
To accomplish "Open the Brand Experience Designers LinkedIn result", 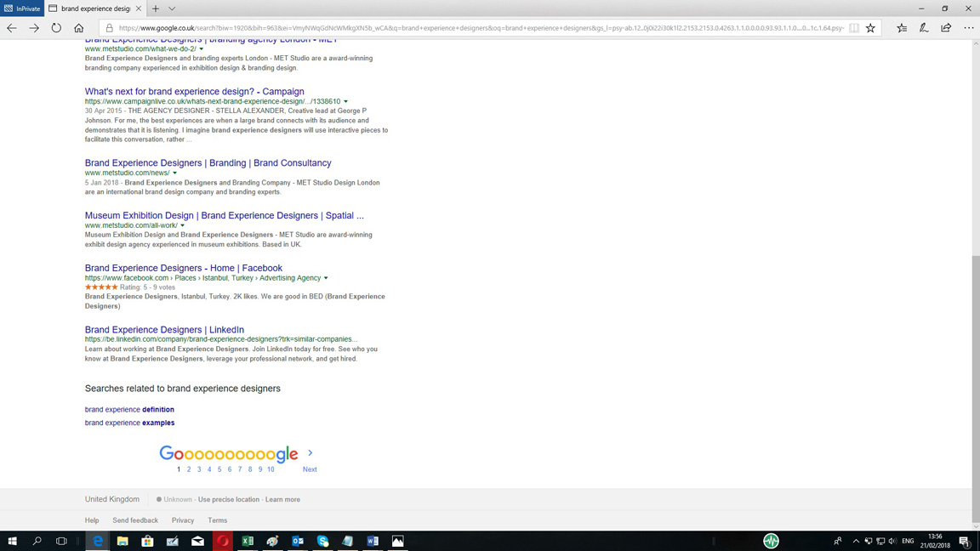I will [164, 330].
